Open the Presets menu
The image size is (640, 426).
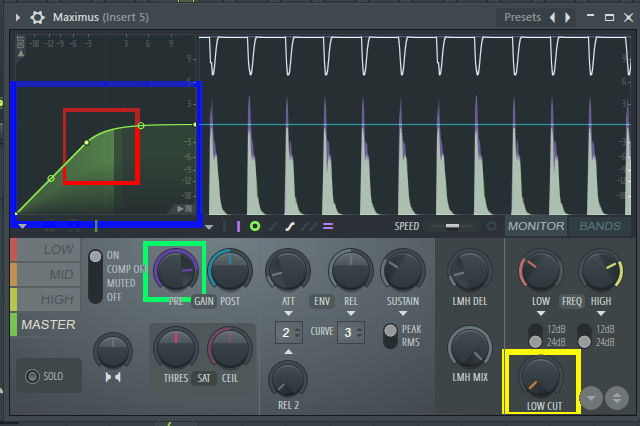click(522, 17)
